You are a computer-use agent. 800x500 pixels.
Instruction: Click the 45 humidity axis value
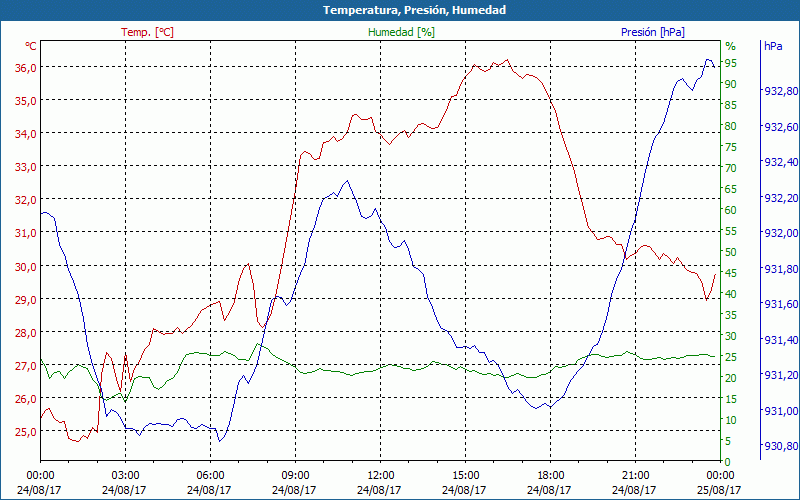click(731, 273)
